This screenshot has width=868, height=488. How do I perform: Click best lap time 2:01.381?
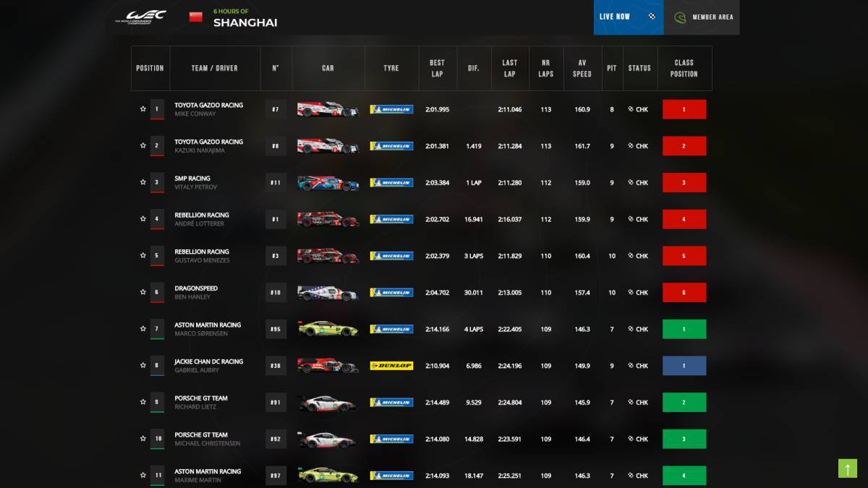(437, 146)
